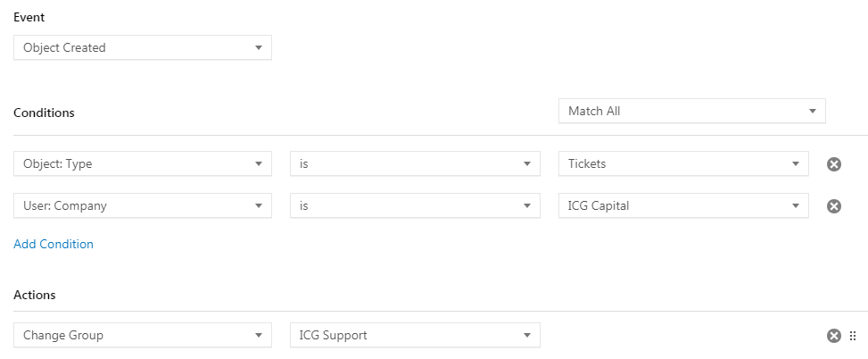Click the caret on the Tickets dropdown
The width and height of the screenshot is (868, 359).
click(x=796, y=164)
